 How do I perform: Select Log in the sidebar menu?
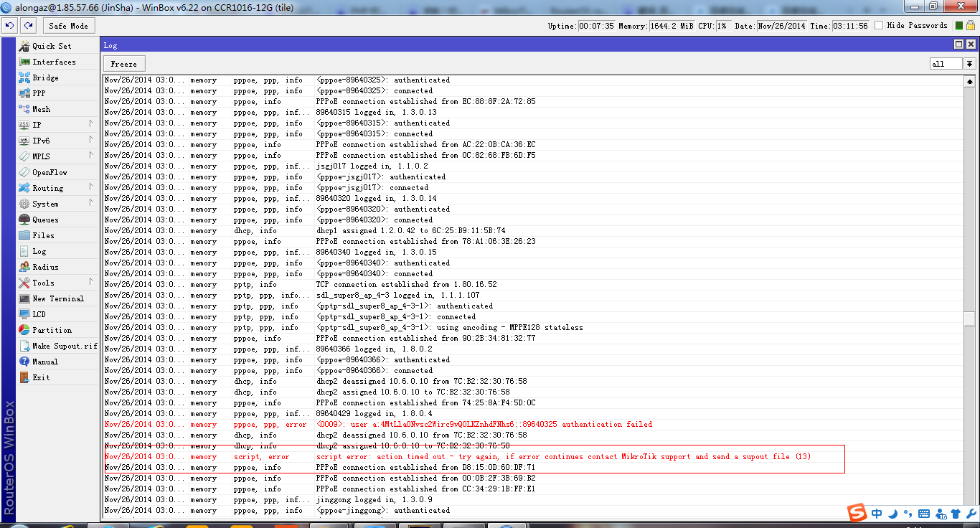pos(57,251)
